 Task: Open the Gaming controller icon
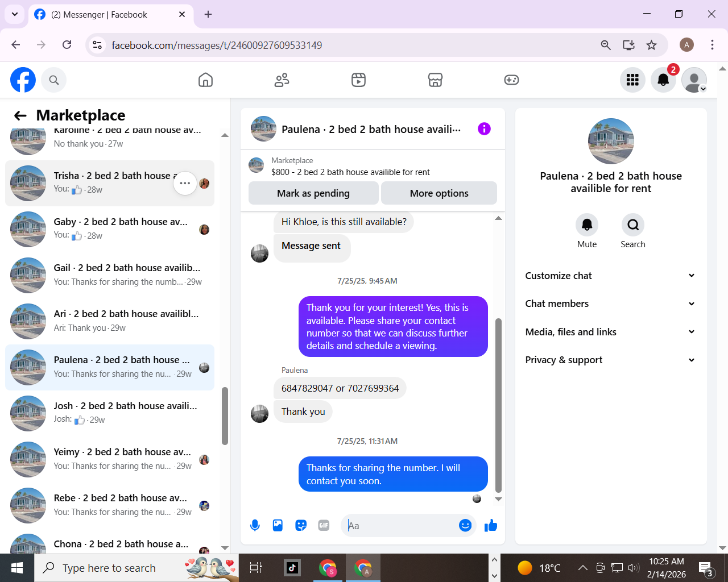point(511,80)
